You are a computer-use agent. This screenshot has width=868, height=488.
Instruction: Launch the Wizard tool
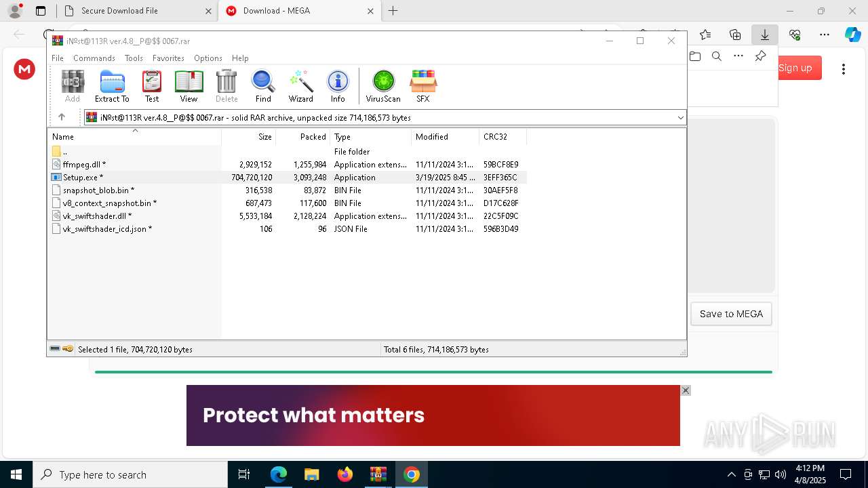click(x=300, y=86)
